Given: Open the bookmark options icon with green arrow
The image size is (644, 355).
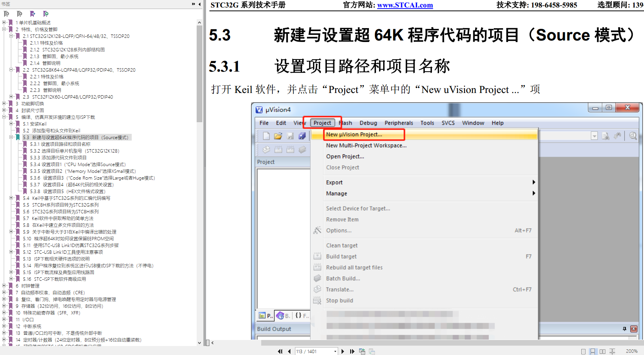Looking at the screenshot, I should pos(46,14).
